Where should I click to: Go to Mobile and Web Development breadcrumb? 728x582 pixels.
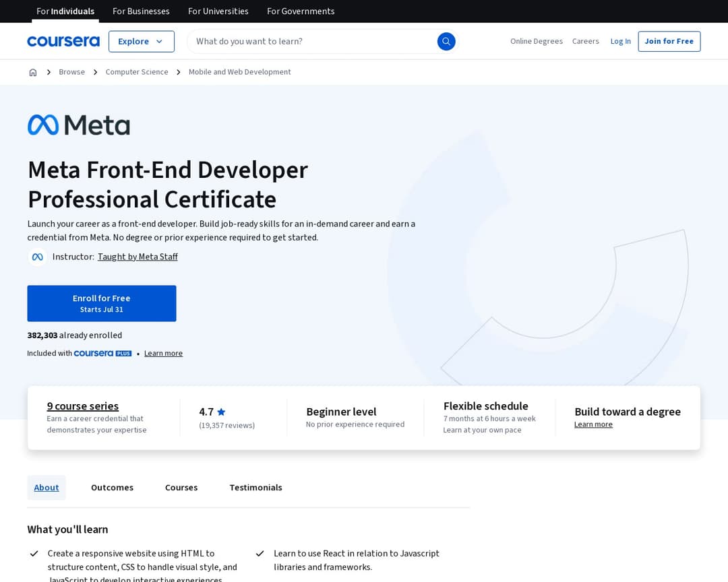click(x=239, y=72)
